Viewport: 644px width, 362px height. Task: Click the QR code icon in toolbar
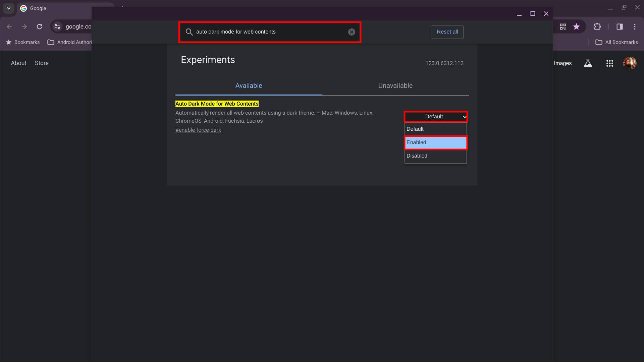point(563,27)
